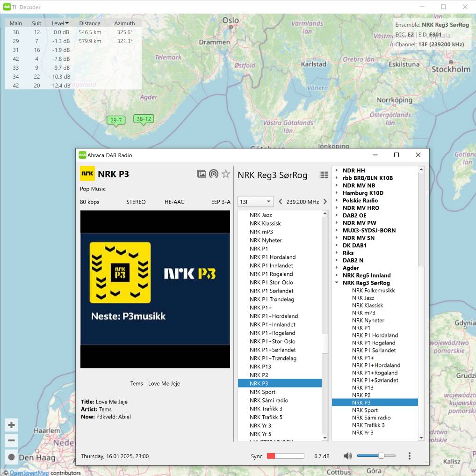Screen dimensions: 476x476
Task: Open the slideshow picture icon
Action: (202, 174)
